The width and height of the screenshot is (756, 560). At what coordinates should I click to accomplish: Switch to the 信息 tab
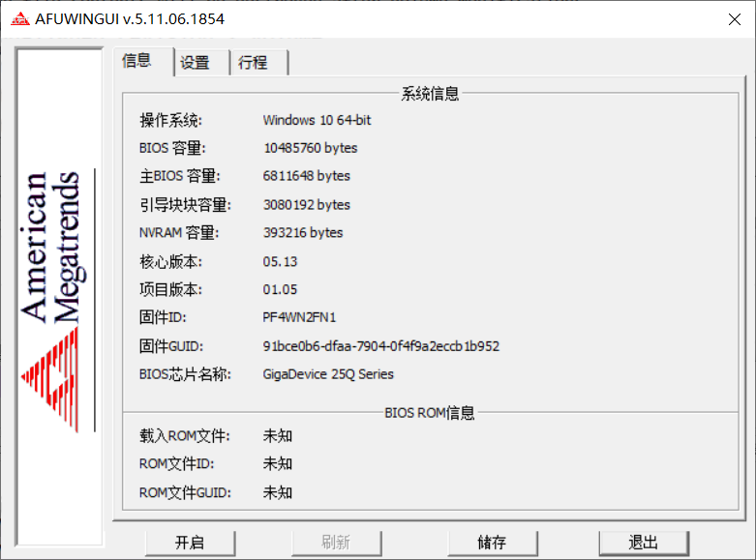pos(142,61)
